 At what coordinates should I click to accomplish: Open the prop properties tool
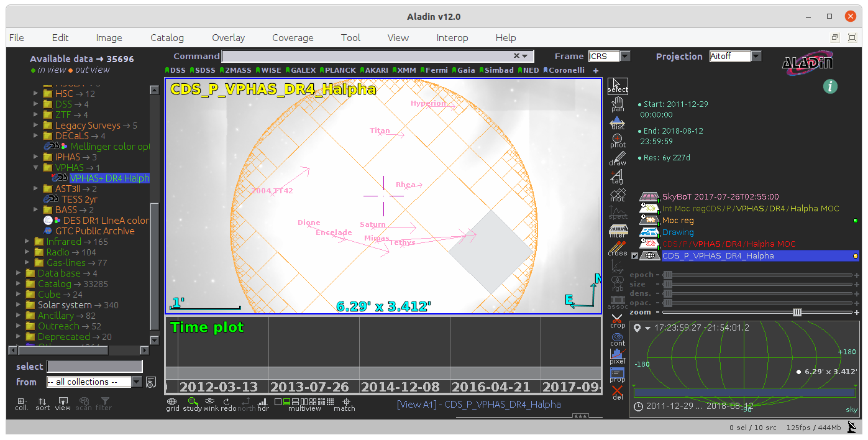click(x=618, y=375)
